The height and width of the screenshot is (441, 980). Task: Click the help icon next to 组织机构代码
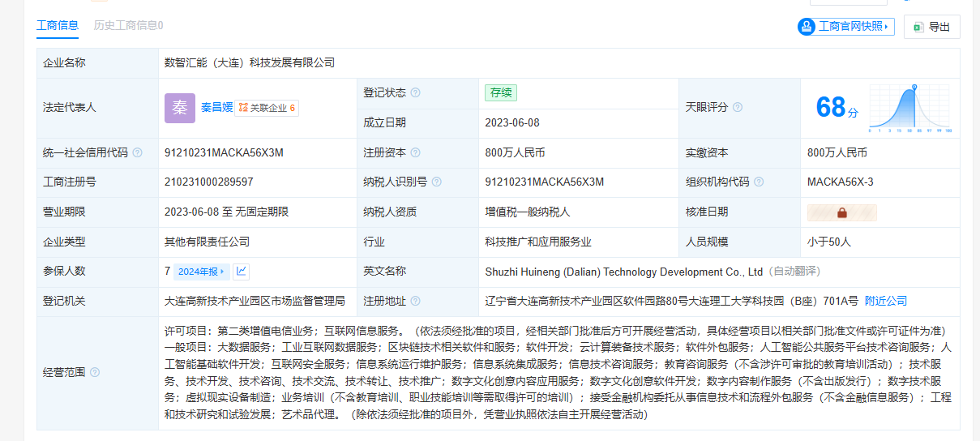[759, 182]
